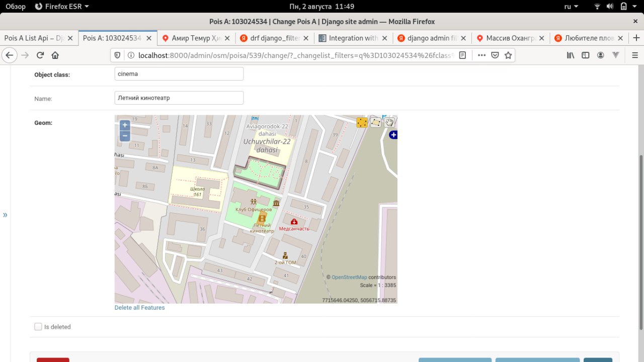Open the Firefox ESR application menu
This screenshot has height=362, width=644.
point(62,7)
